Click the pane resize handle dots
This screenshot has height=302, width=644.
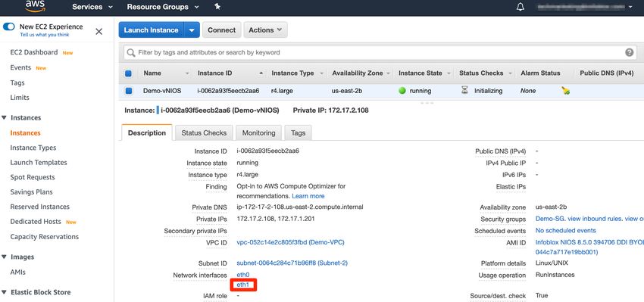(427, 103)
